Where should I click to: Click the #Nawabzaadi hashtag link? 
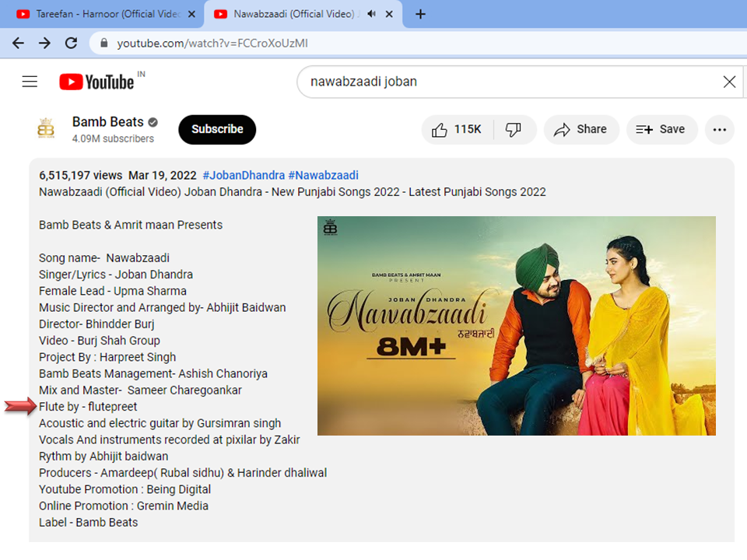pyautogui.click(x=323, y=176)
